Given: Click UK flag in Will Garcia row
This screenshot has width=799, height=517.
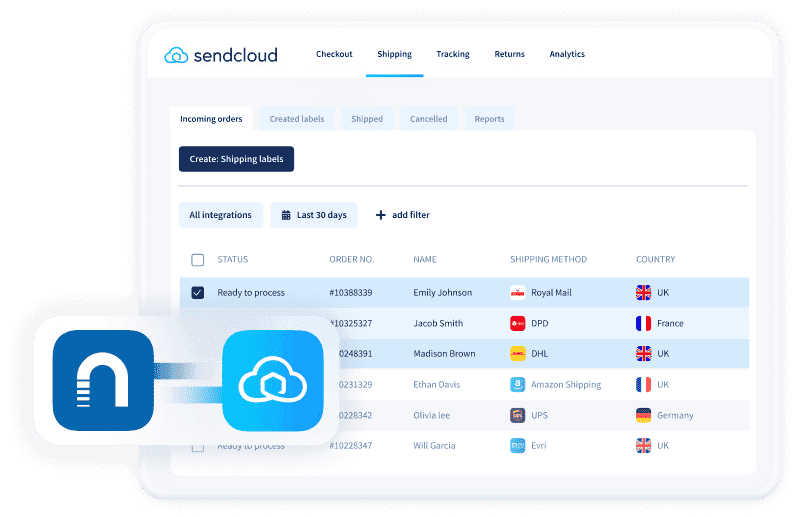Looking at the screenshot, I should tap(644, 446).
